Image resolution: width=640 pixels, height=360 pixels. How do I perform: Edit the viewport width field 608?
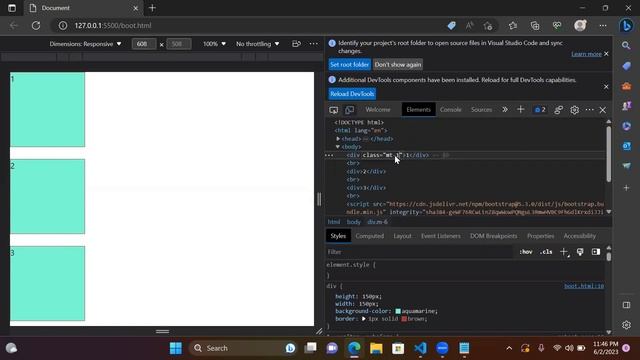coord(144,44)
